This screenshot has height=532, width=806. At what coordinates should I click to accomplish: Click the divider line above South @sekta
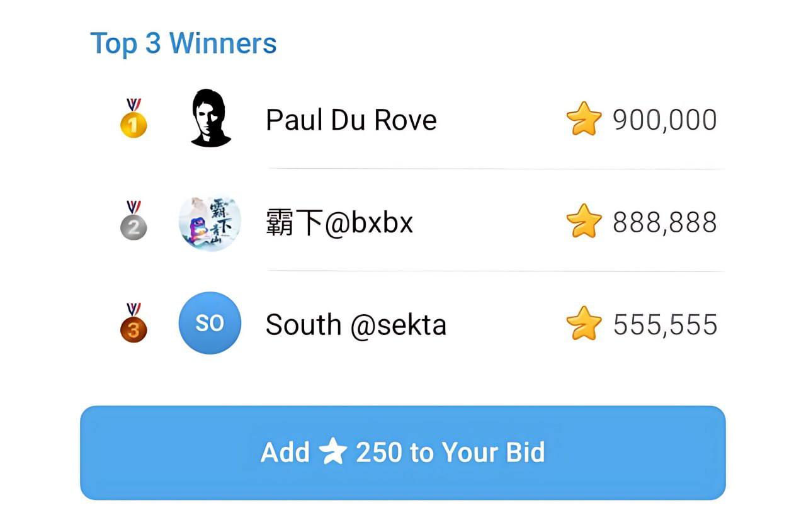point(496,271)
